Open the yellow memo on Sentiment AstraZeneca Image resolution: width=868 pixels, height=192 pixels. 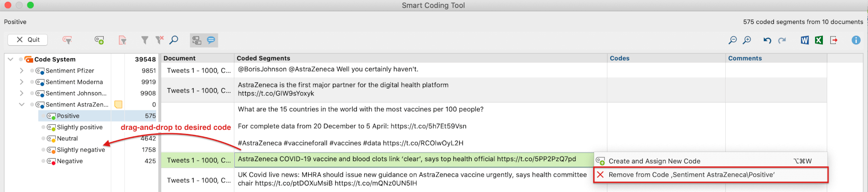(118, 104)
